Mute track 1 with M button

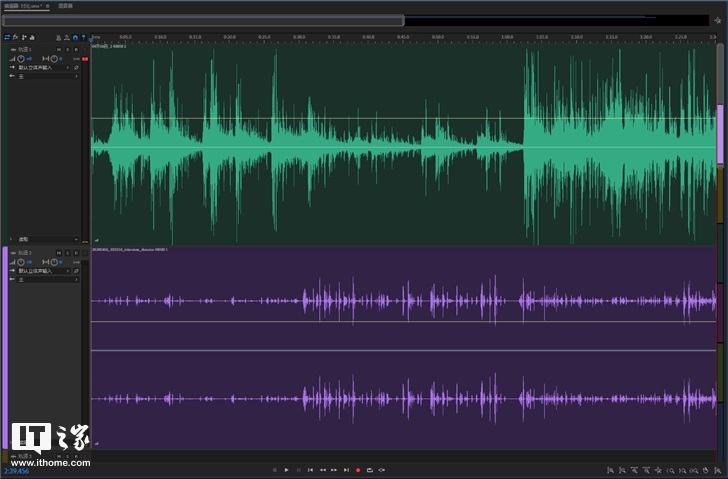point(59,49)
